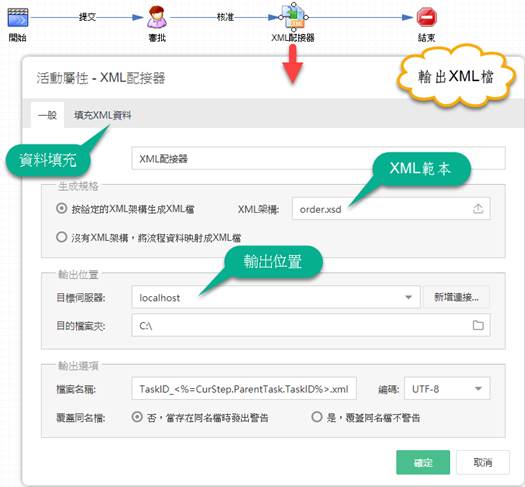The height and width of the screenshot is (487, 525).
Task: Select 沒有XML架構 mapping radio option
Action: (x=62, y=237)
